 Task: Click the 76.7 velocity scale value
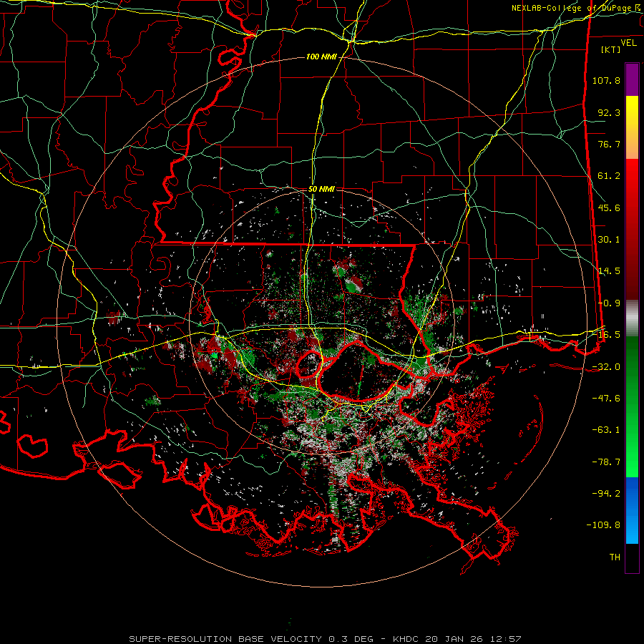pos(609,144)
